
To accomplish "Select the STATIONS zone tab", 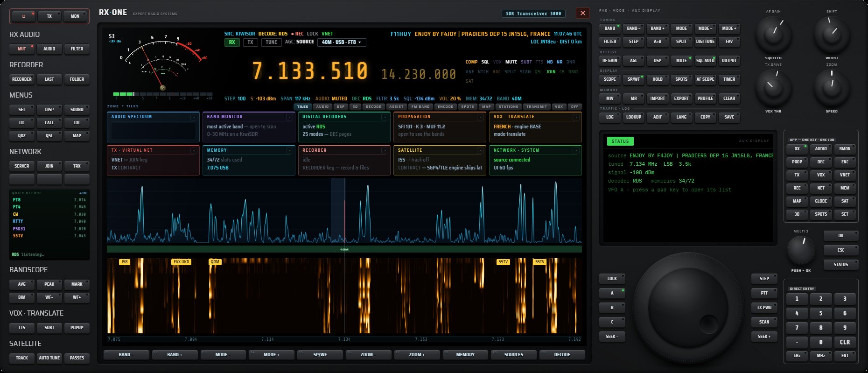I will point(508,106).
